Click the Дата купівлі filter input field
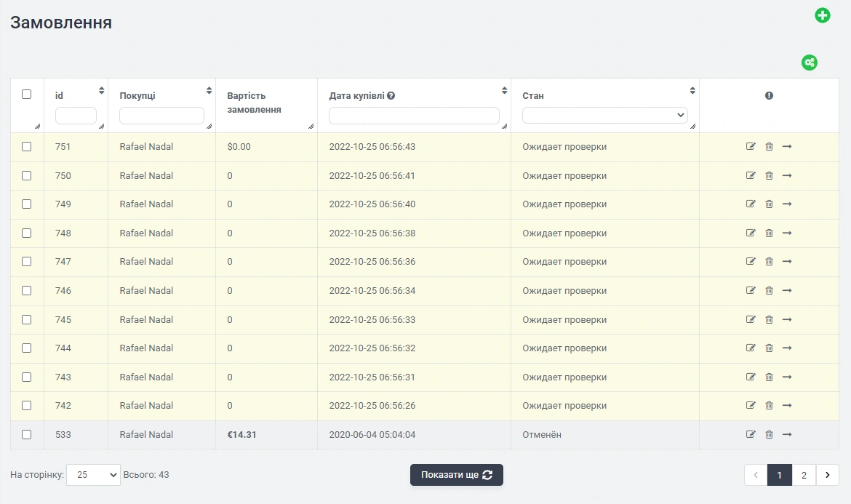This screenshot has width=851, height=504. (x=414, y=116)
